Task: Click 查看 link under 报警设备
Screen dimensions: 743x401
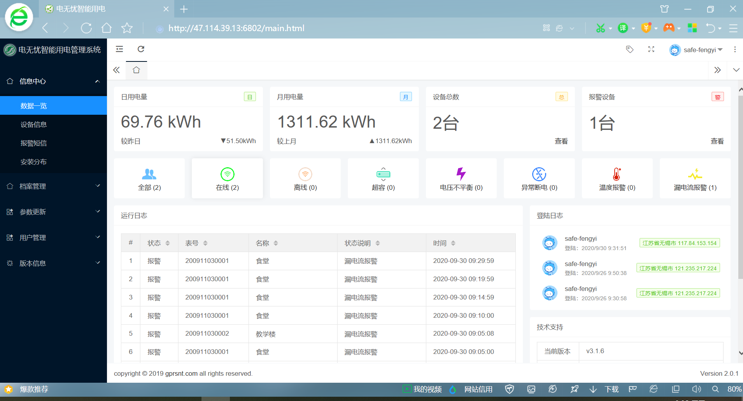Action: (717, 142)
